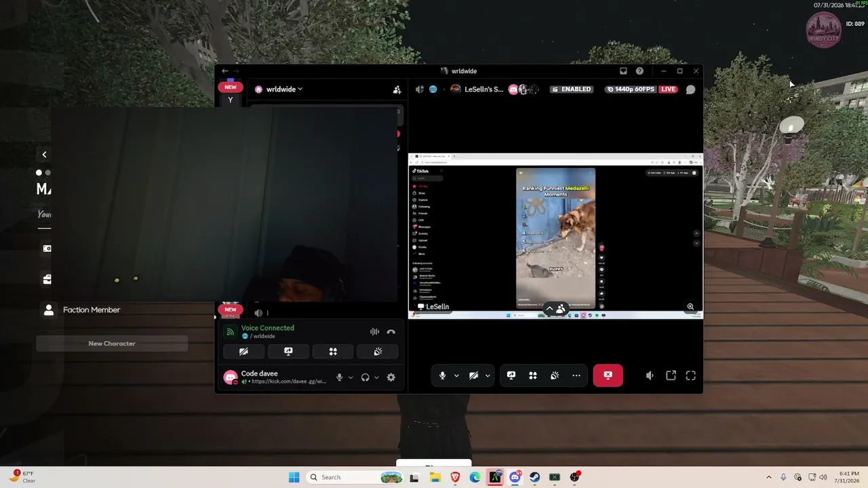The height and width of the screenshot is (488, 868).
Task: Open Y server icon in sidebar
Action: click(231, 100)
